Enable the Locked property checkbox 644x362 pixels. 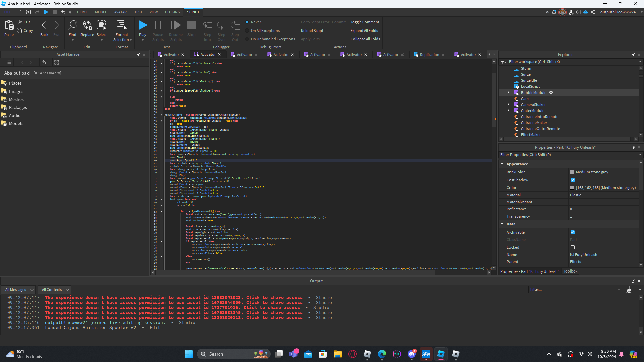tap(573, 247)
